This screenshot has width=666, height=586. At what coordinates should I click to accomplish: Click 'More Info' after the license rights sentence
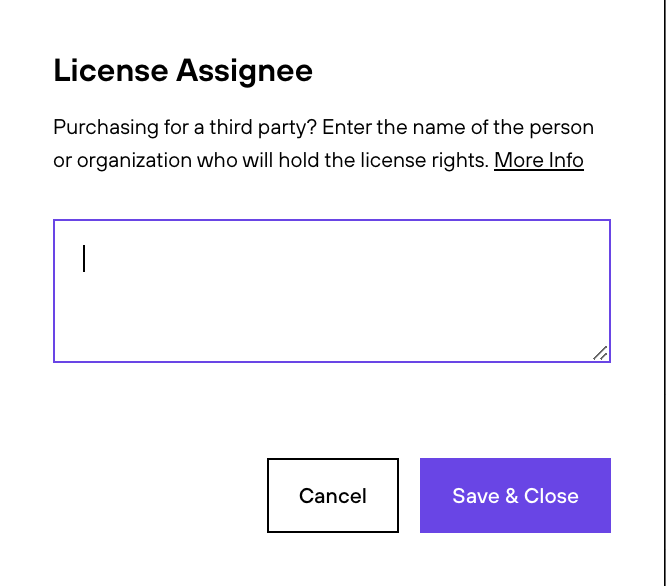(539, 160)
